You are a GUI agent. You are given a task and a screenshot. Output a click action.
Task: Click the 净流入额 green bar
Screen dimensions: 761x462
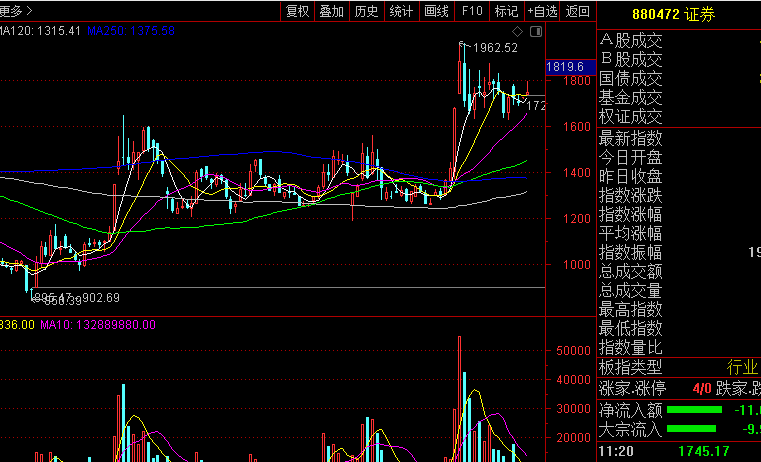click(694, 410)
